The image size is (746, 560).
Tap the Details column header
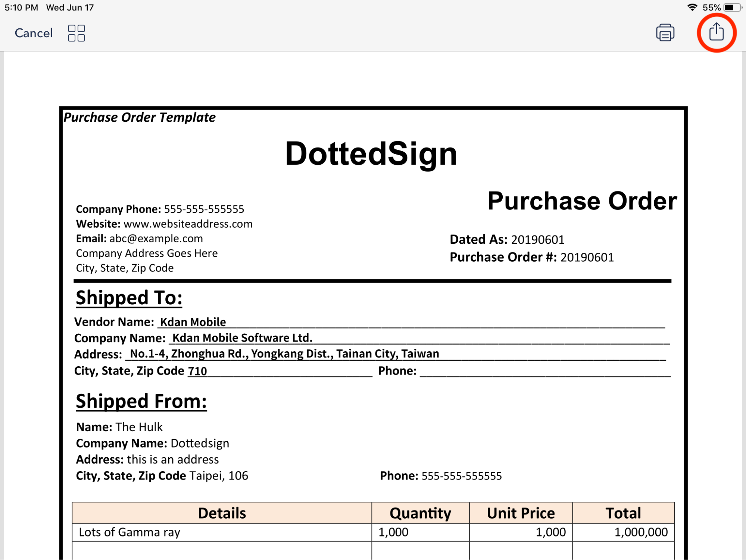click(x=222, y=513)
